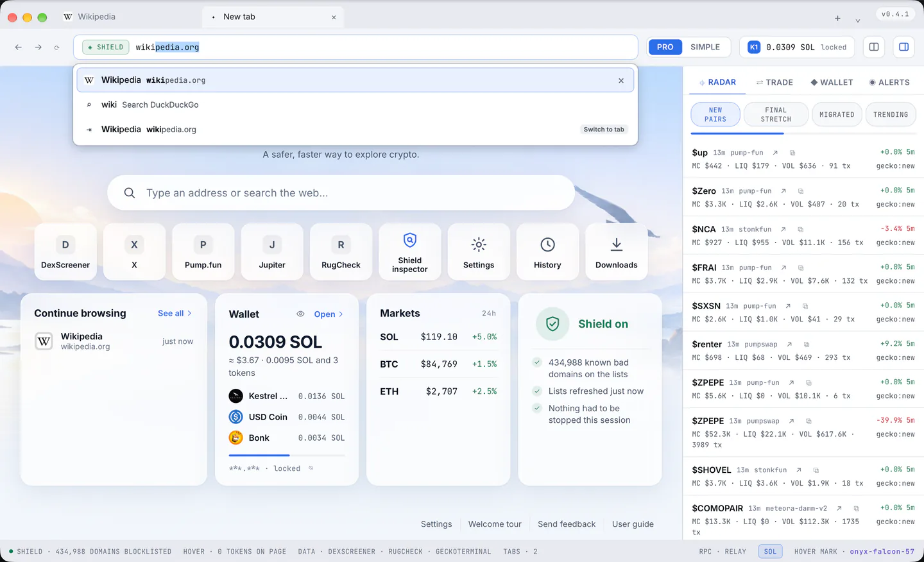Expand the tab list chevron in the tab bar
Viewport: 924px width, 562px height.
point(857,20)
